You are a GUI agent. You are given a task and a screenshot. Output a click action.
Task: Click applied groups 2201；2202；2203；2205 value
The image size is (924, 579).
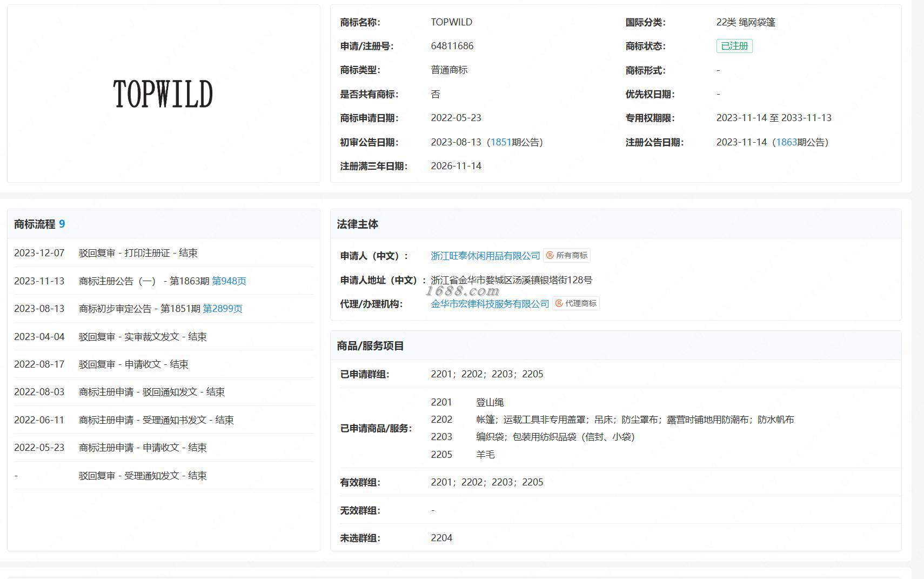487,374
